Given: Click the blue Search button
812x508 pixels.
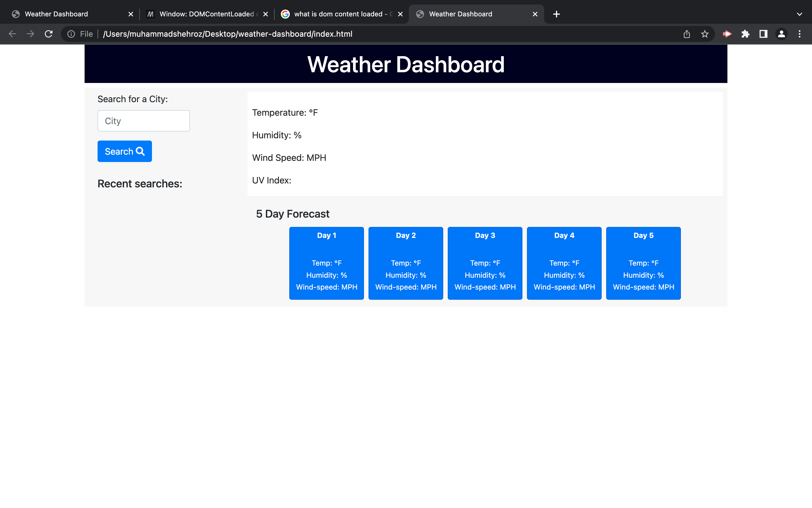Looking at the screenshot, I should click(125, 151).
